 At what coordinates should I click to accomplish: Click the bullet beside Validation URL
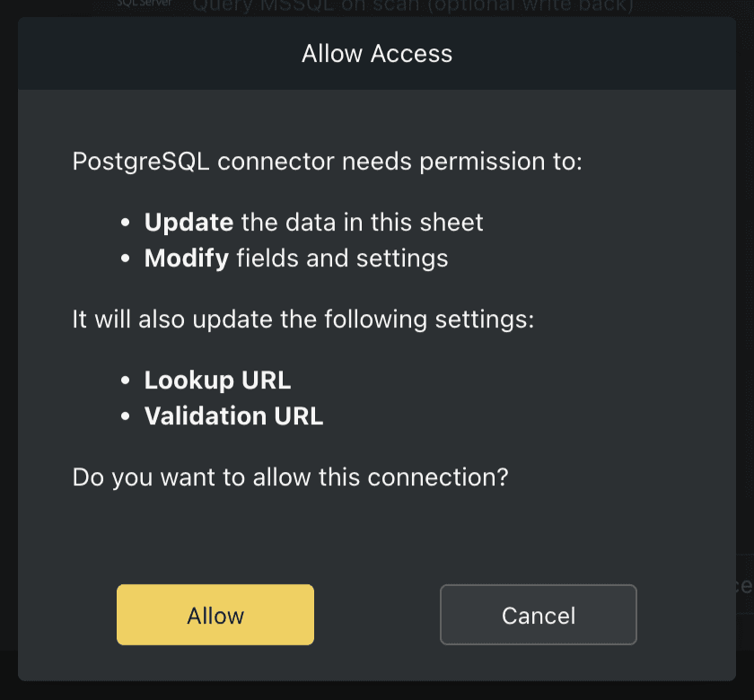point(127,416)
